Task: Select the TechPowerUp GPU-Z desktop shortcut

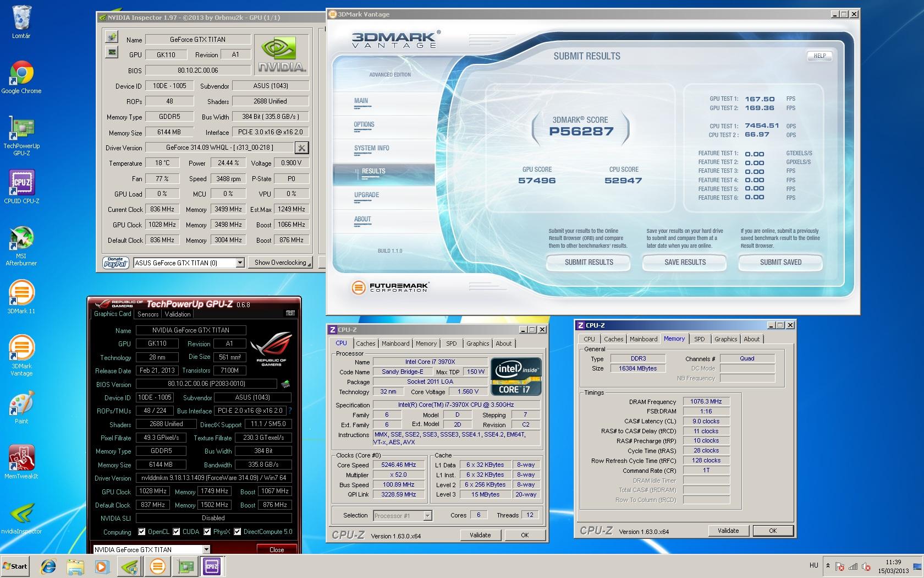Action: point(21,136)
